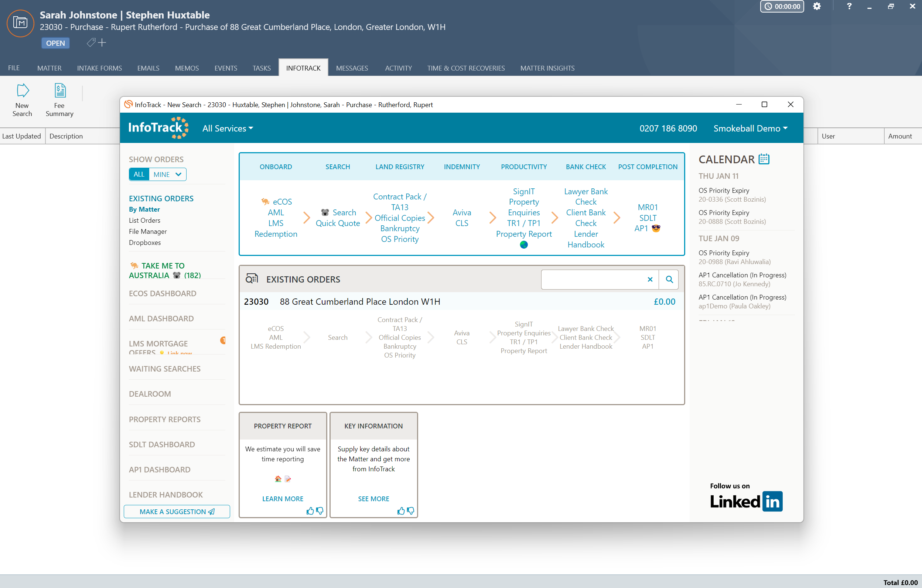Click the New Search icon
This screenshot has width=922, height=588.
[x=22, y=91]
